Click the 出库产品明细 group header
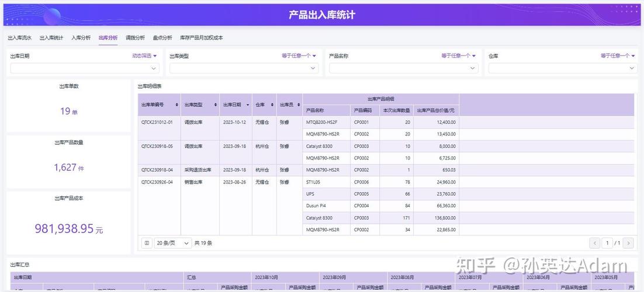Screen dimensions: 644x292 click(381, 99)
